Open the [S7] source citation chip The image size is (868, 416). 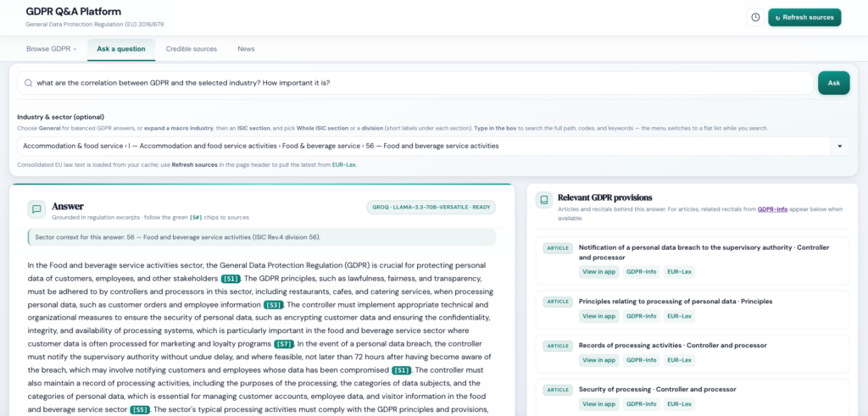(284, 344)
